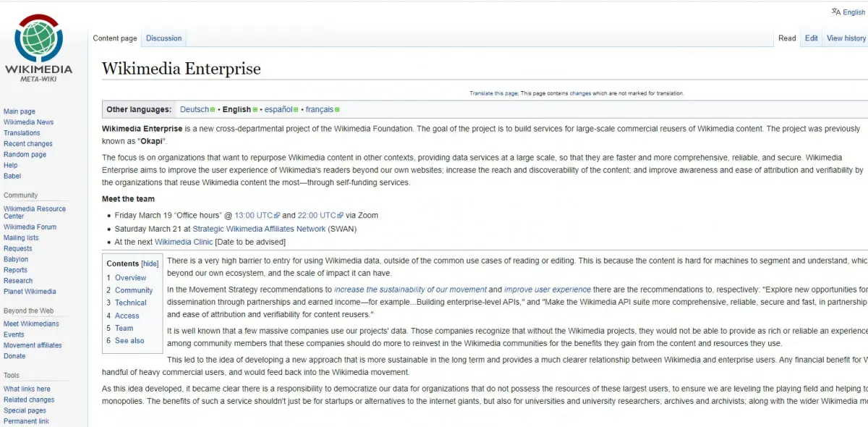Switch to the Content page tab
Screen dimensions: 868x427
[115, 38]
